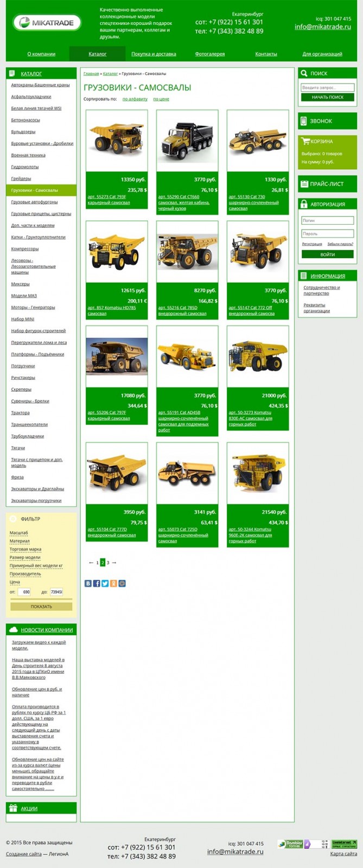Open Карта сайта footer link

pyautogui.click(x=343, y=853)
